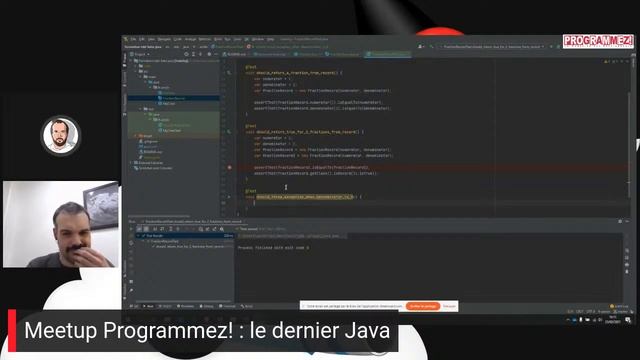Open the Build tool window tab
Viewport: 640px width, 360px height.
point(246,306)
